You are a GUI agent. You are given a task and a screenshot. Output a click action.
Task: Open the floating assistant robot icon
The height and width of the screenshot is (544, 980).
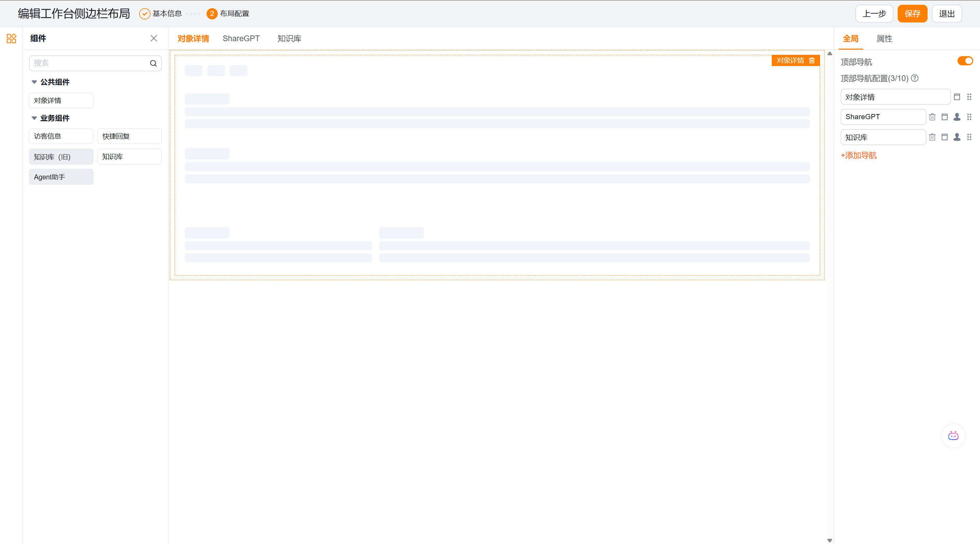pos(953,436)
